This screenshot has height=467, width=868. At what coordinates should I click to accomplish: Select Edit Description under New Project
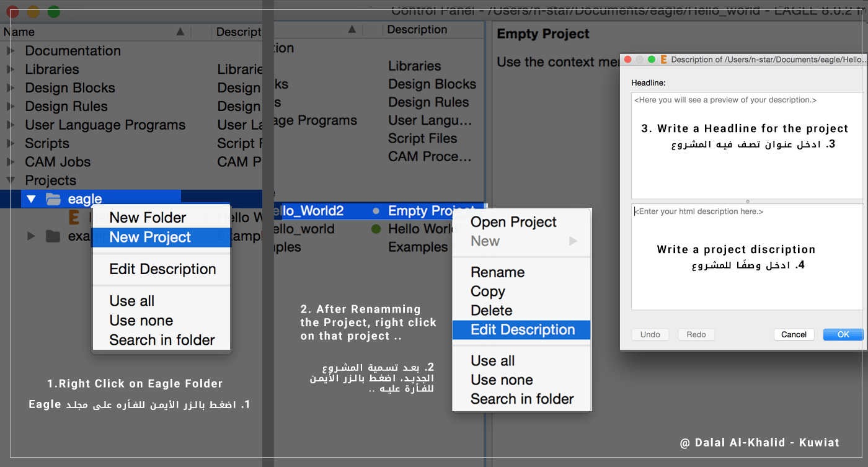point(161,269)
